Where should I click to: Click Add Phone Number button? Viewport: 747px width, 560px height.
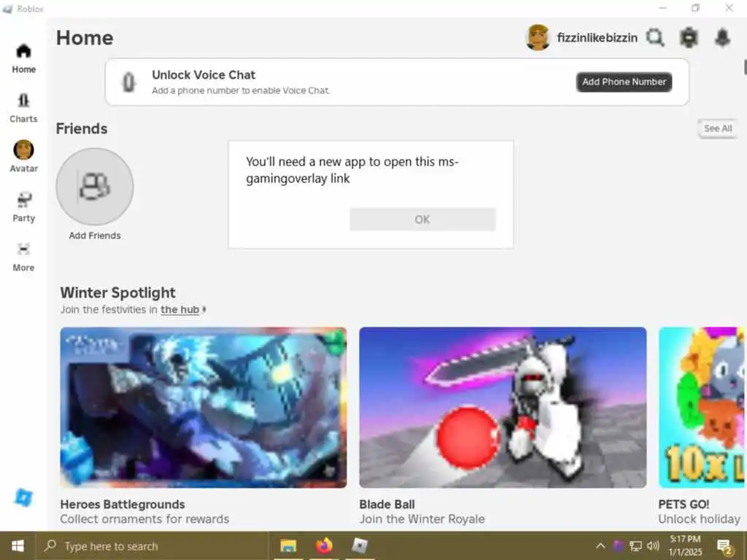(624, 82)
